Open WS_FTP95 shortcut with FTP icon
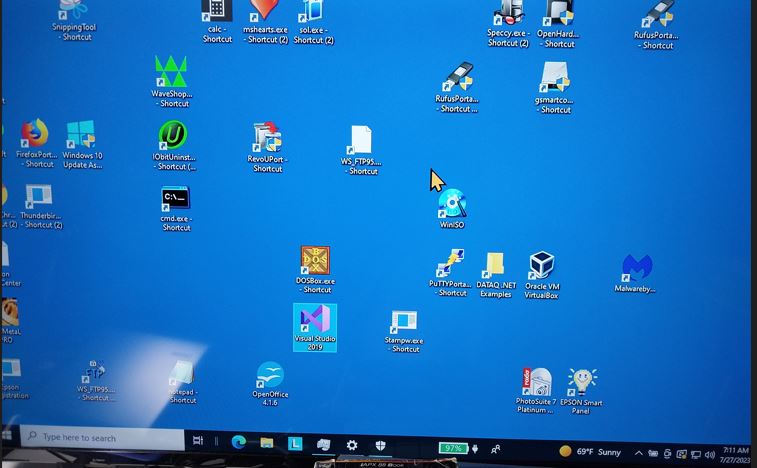Image resolution: width=757 pixels, height=468 pixels. tap(96, 381)
